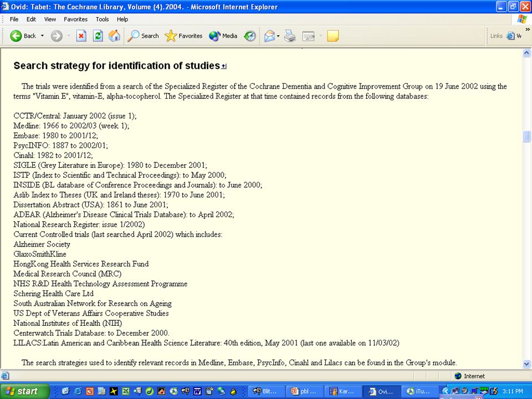Open the Media pane in the toolbar
The width and height of the screenshot is (532, 399).
[223, 35]
